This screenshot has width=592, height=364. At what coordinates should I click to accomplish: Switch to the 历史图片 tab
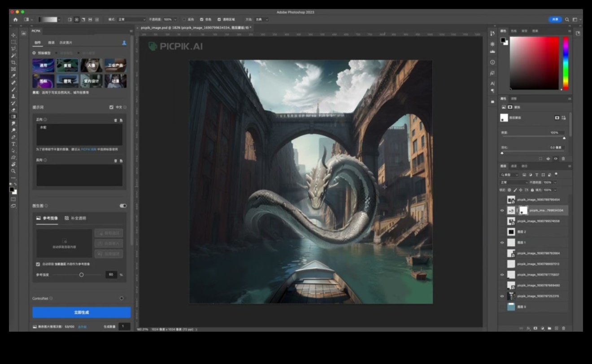[x=66, y=43]
